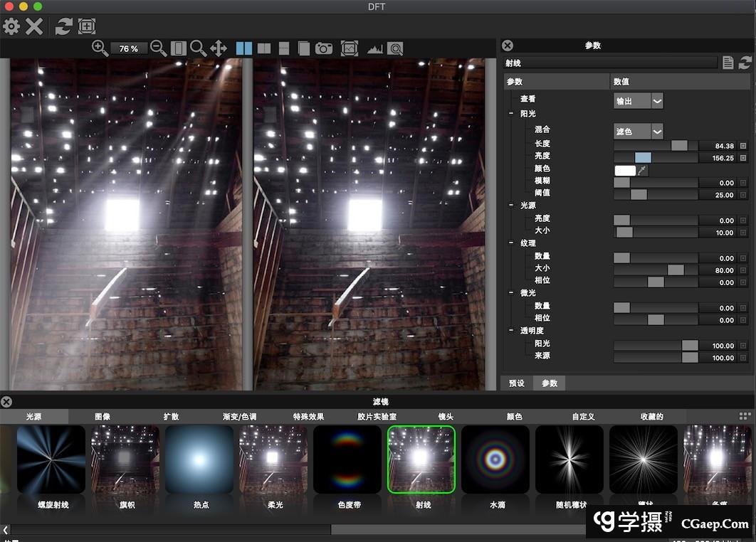Open the 混合 blend mode dropdown
756x542 pixels.
tap(638, 132)
